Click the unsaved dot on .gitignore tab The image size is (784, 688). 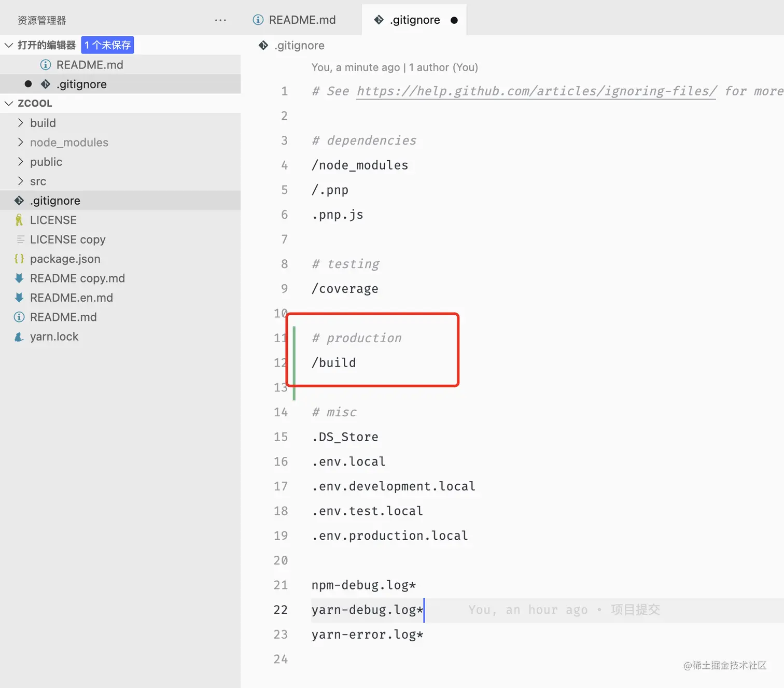(454, 20)
